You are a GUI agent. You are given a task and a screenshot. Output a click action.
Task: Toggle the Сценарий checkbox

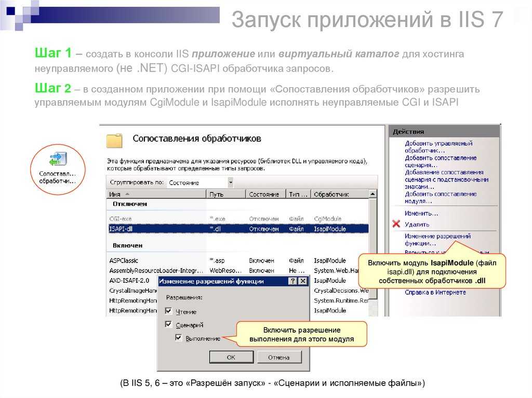[168, 324]
